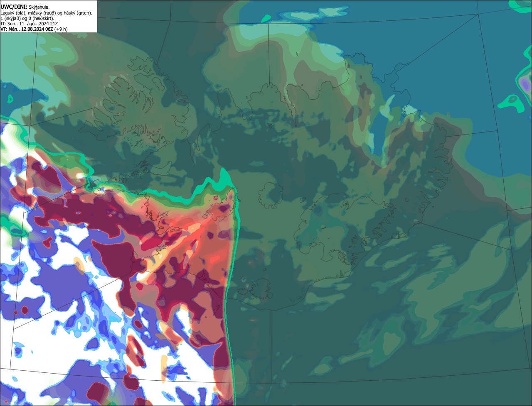The height and width of the screenshot is (406, 532).
Task: Click the "VT: Mán.. 12.08.2024 06Z" valid time
Action: (x=27, y=29)
